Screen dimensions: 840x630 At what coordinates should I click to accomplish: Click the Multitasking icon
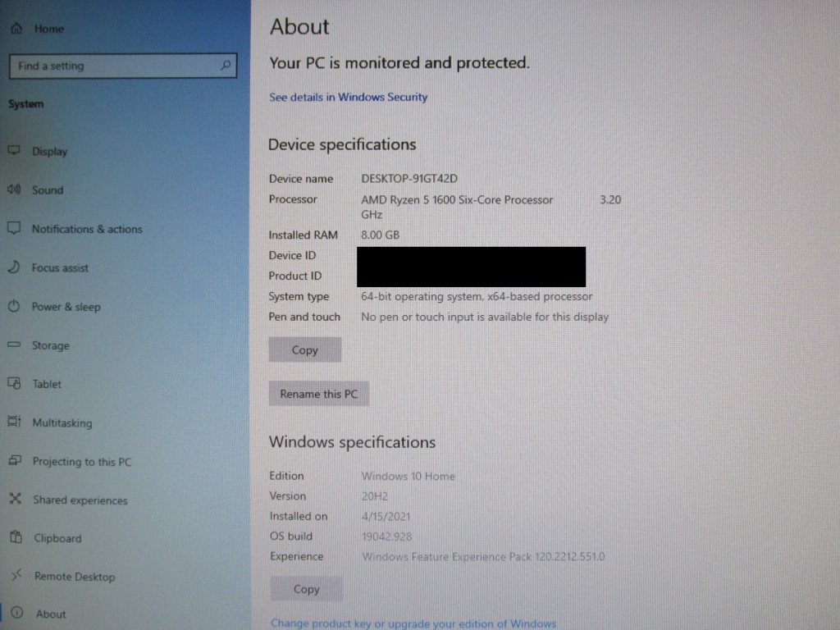15,422
